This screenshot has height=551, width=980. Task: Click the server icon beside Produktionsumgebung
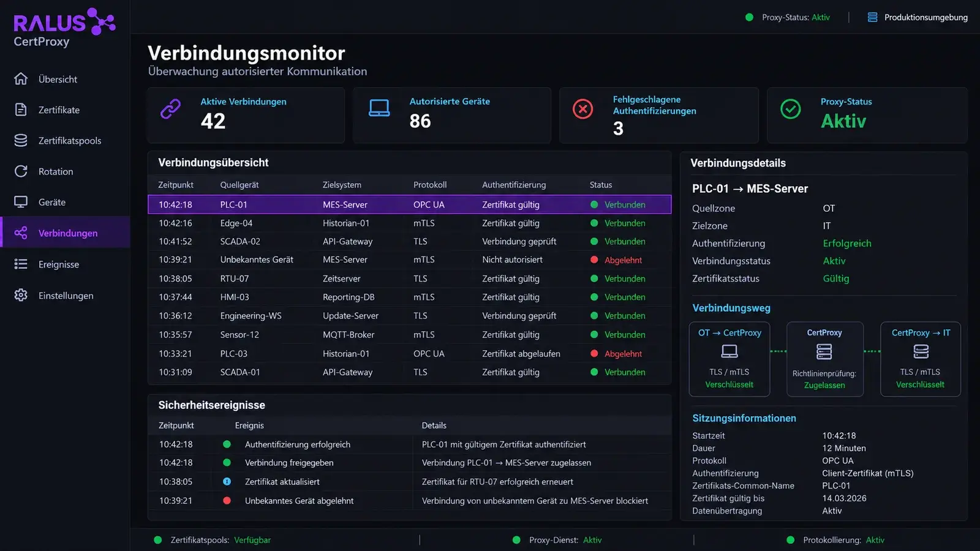(x=873, y=17)
